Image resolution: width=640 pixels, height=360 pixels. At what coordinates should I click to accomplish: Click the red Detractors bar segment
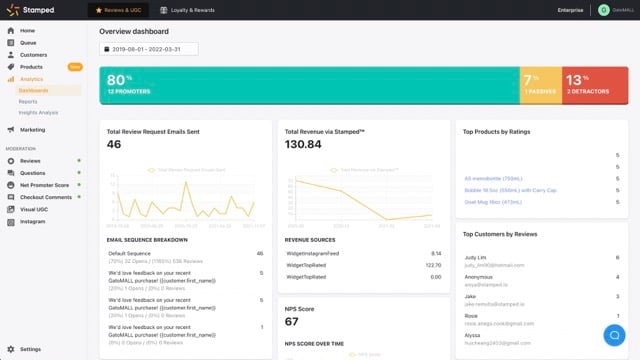pos(595,85)
